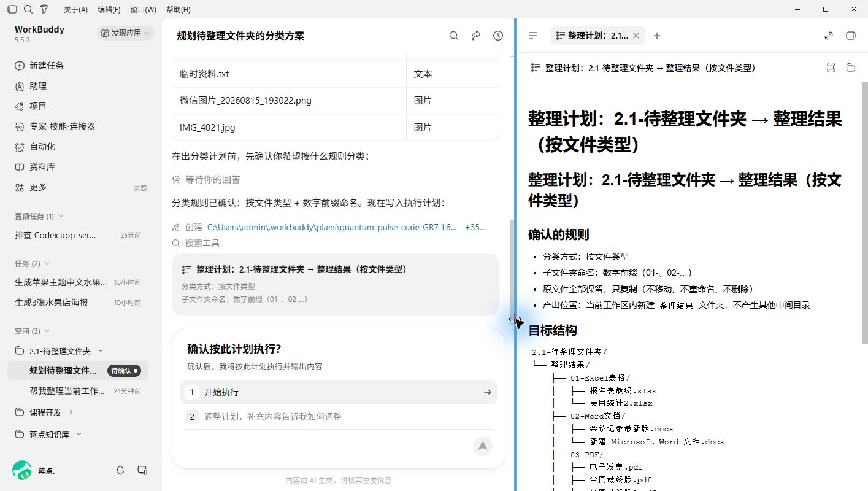Open the 编辑(E) menu
Image resolution: width=868 pixels, height=491 pixels.
[109, 10]
